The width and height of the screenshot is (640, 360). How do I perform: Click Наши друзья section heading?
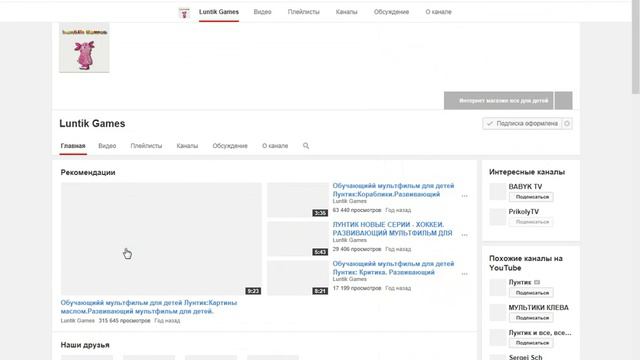(85, 345)
